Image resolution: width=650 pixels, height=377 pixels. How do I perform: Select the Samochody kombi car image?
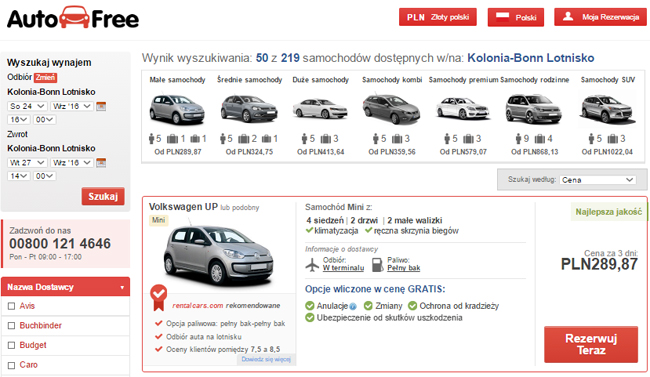click(x=391, y=109)
